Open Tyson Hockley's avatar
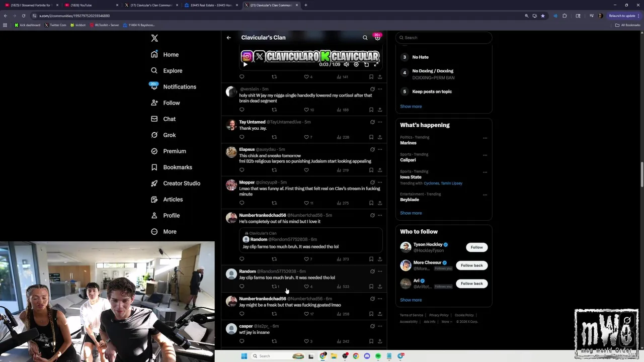The height and width of the screenshot is (362, 644). (x=406, y=247)
